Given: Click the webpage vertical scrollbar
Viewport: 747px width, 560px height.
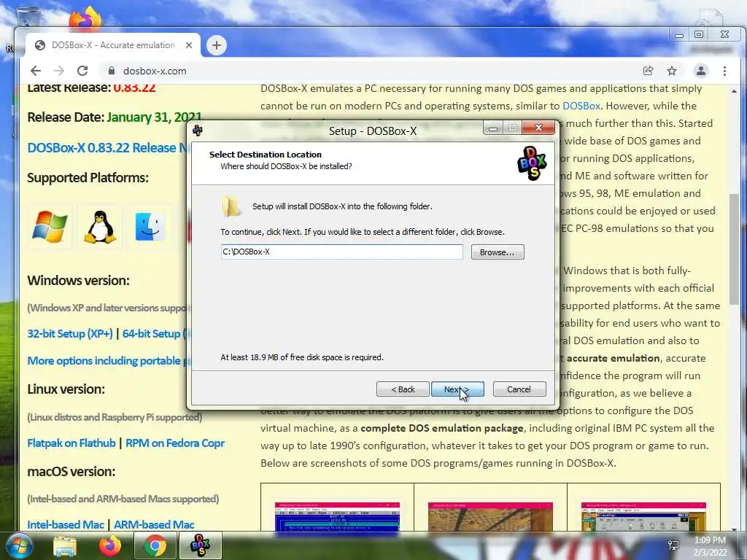Looking at the screenshot, I should [734, 249].
